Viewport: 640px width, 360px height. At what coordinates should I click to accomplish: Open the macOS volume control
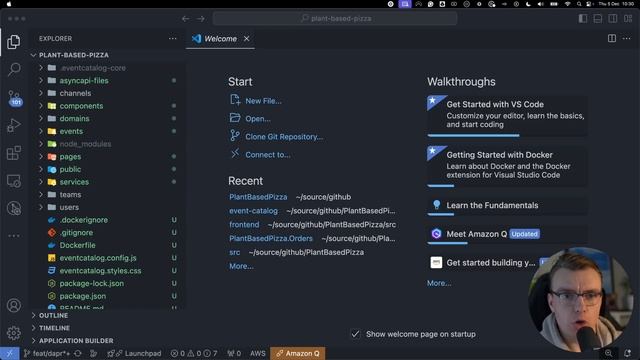point(541,4)
